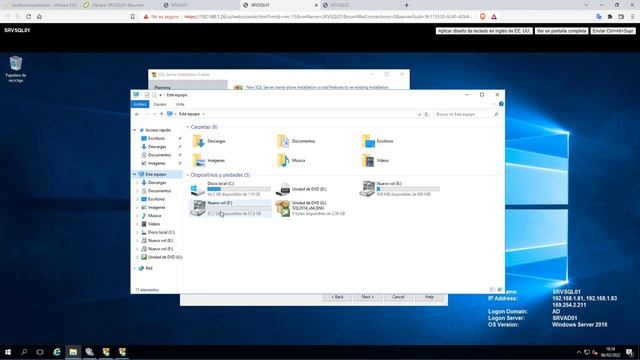640x360 pixels.
Task: Open Task View on the taskbar
Action: pyautogui.click(x=40, y=352)
